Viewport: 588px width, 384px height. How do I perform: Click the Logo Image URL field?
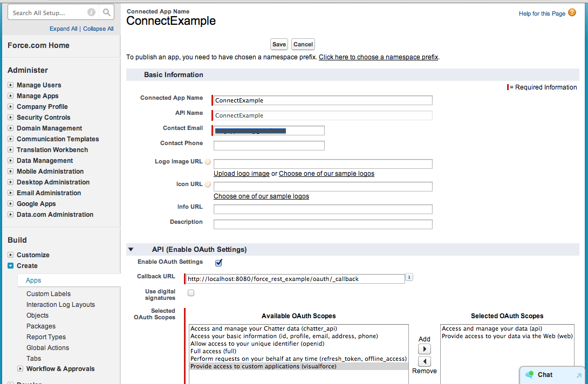[323, 164]
